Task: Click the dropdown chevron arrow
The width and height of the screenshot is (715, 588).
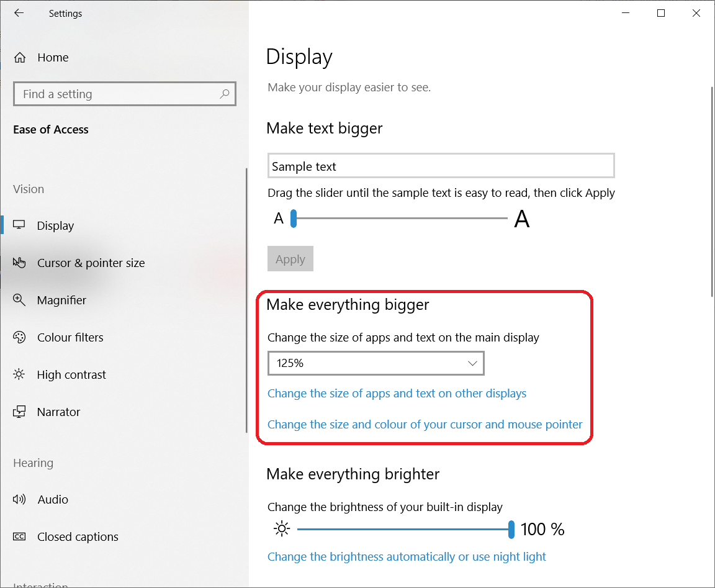Action: click(x=472, y=363)
